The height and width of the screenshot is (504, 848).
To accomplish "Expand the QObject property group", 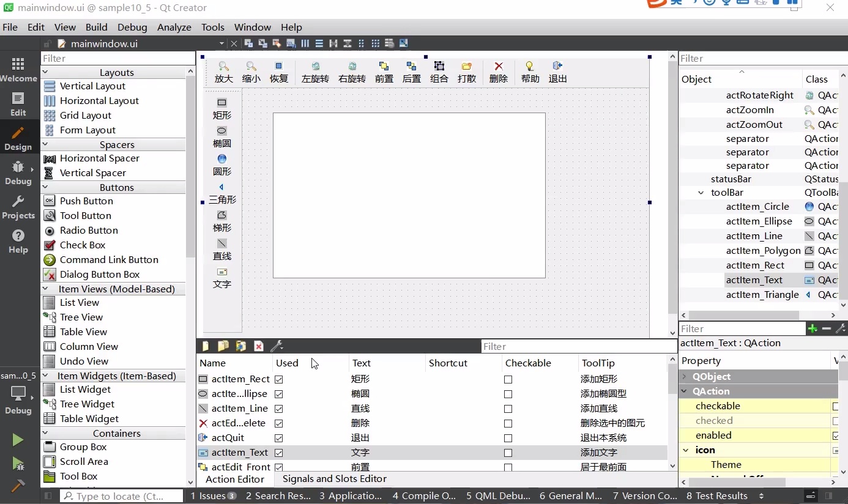I will (684, 377).
